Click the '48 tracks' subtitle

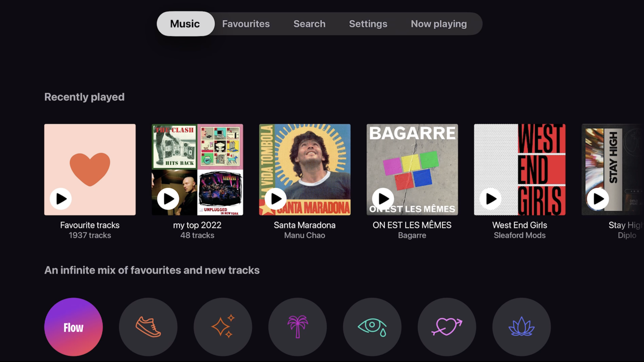[x=197, y=235]
